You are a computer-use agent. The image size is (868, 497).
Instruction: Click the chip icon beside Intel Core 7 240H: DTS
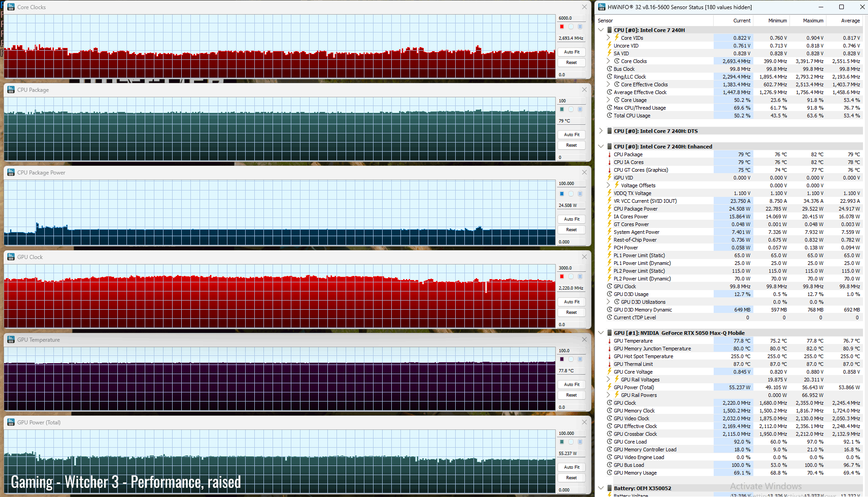[x=610, y=131]
